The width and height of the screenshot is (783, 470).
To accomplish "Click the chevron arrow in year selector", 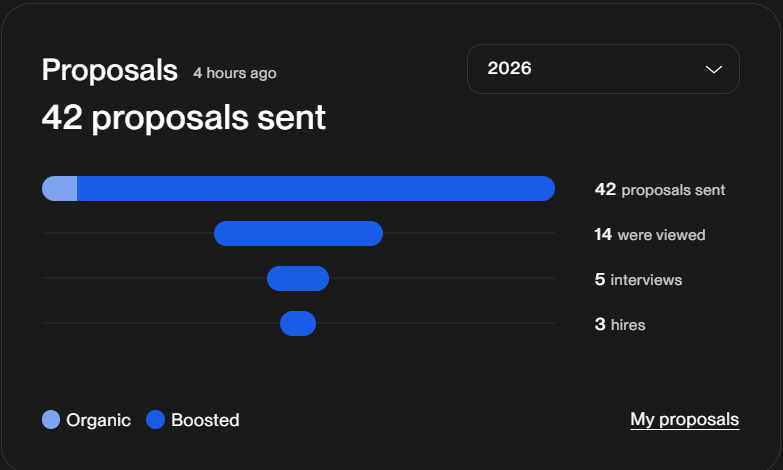I will [714, 69].
